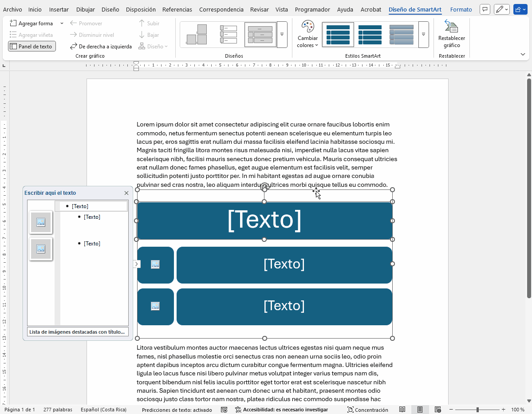Image resolution: width=532 pixels, height=414 pixels.
Task: Switch to the Formato tab
Action: click(x=461, y=9)
